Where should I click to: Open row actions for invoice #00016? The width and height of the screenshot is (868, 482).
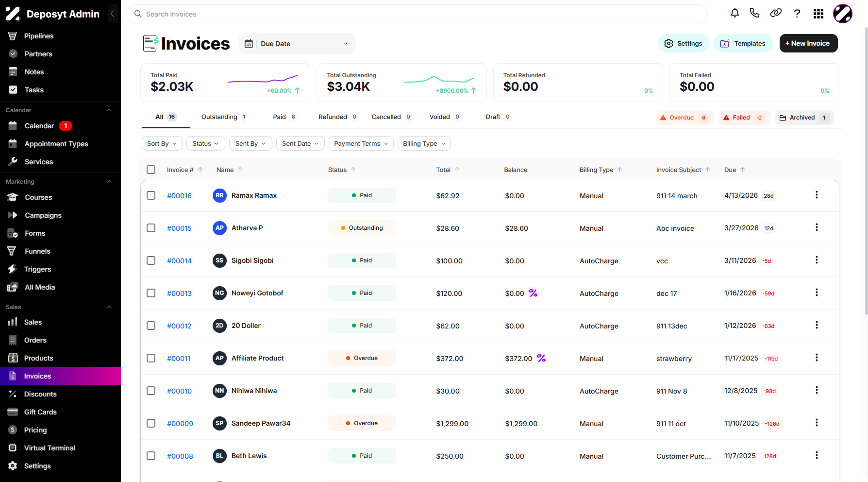click(x=817, y=195)
